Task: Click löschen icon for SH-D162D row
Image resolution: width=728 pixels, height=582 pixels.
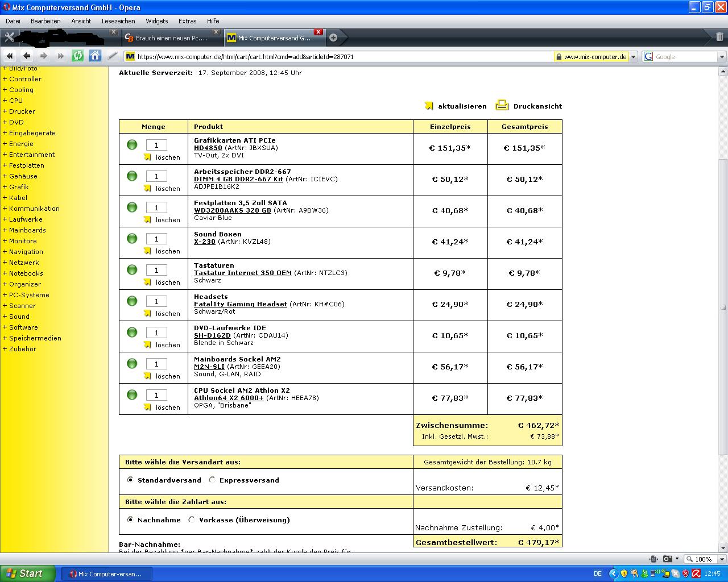Action: coord(147,344)
